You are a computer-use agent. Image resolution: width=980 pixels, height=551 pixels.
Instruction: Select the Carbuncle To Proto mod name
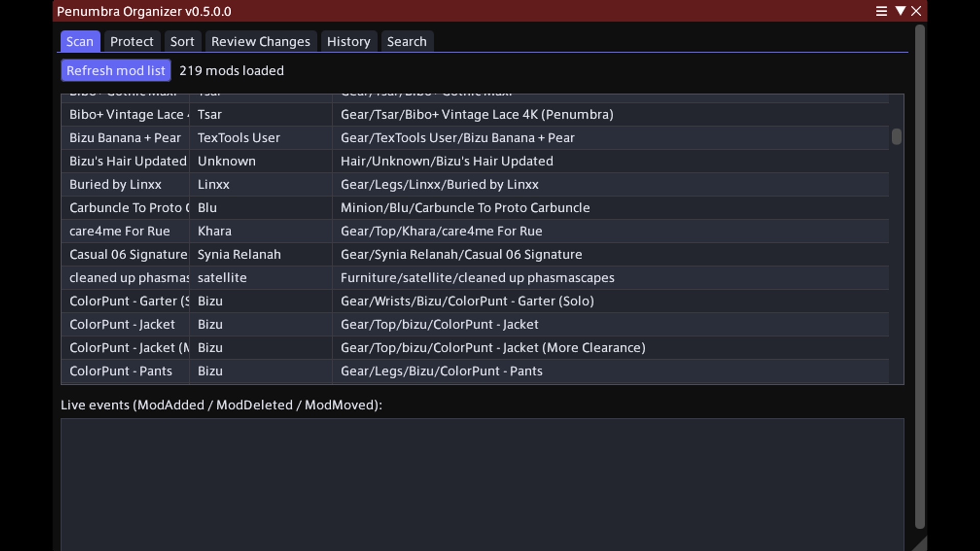click(x=129, y=208)
